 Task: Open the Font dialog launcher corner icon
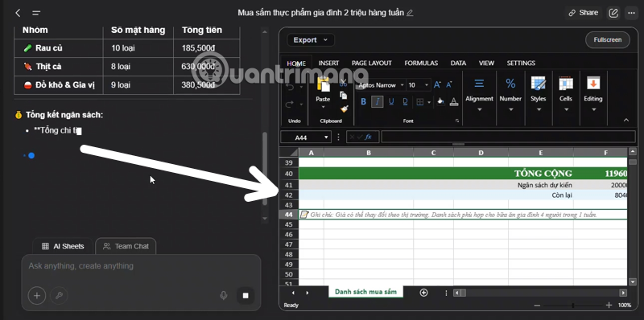(457, 121)
